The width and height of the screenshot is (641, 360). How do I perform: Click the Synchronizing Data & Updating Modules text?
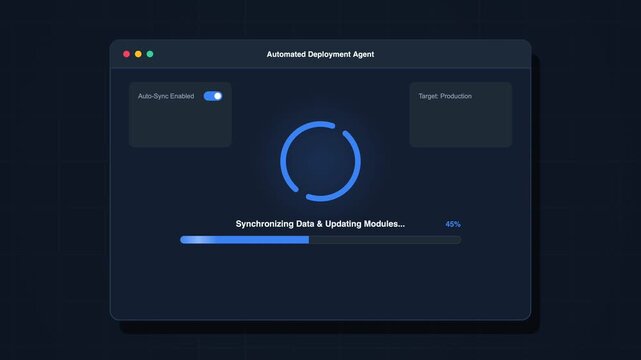pos(320,224)
